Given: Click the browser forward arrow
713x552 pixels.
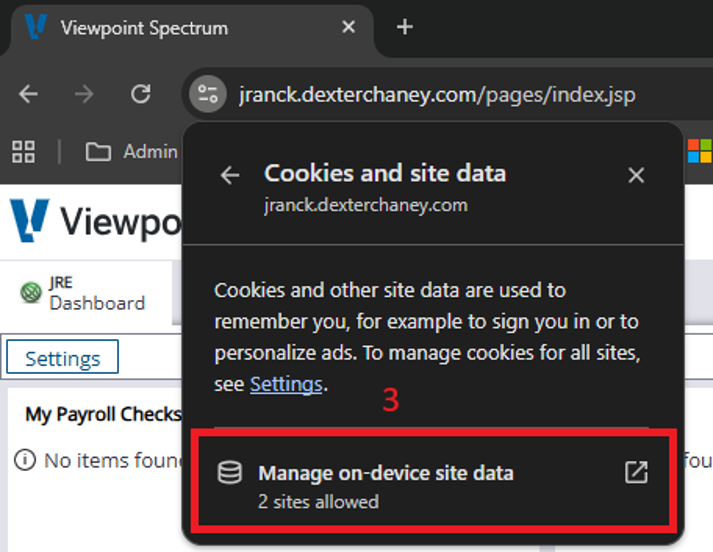Looking at the screenshot, I should 84,94.
